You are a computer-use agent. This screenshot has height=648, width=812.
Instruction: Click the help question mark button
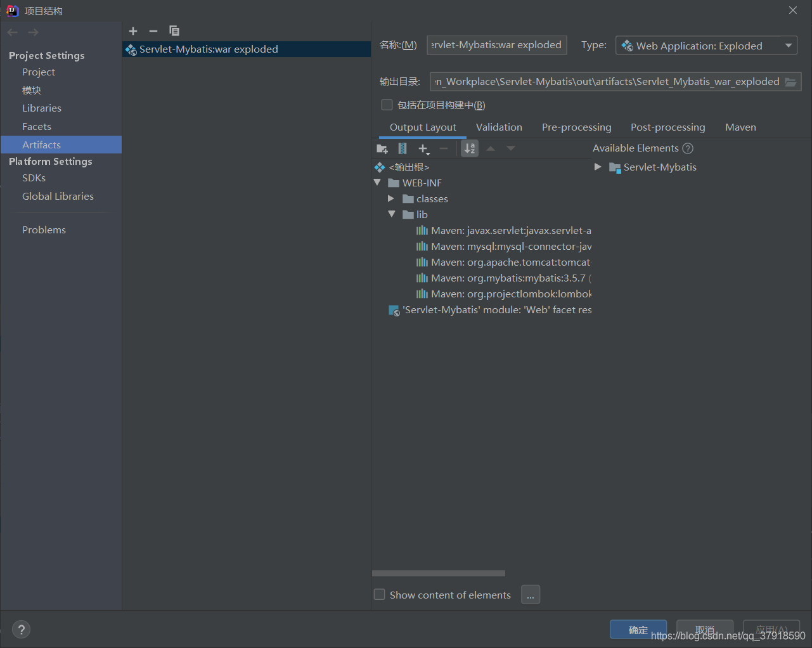[x=21, y=630]
